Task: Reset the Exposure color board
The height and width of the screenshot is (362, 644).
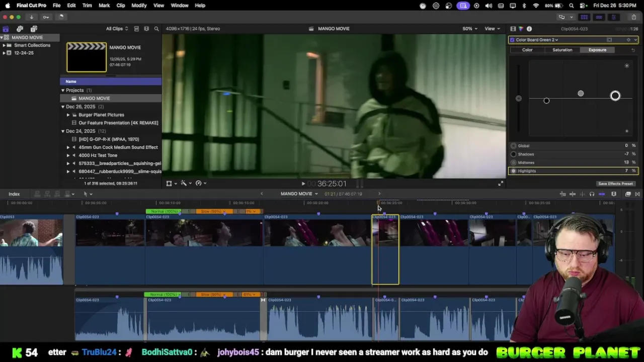Action: click(633, 50)
